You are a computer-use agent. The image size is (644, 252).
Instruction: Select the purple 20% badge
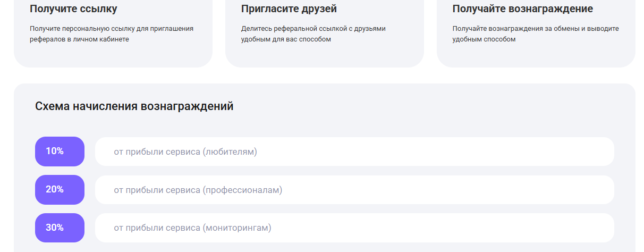[x=60, y=190]
